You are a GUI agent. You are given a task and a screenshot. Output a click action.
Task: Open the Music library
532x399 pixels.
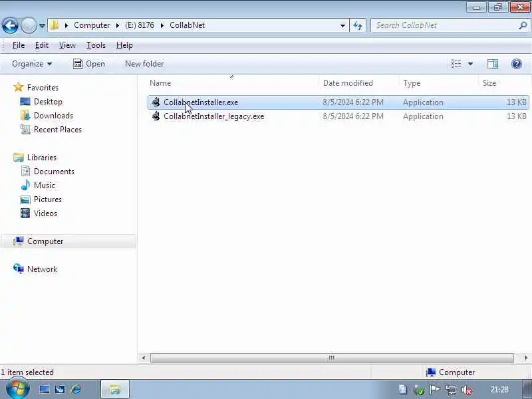click(x=45, y=186)
